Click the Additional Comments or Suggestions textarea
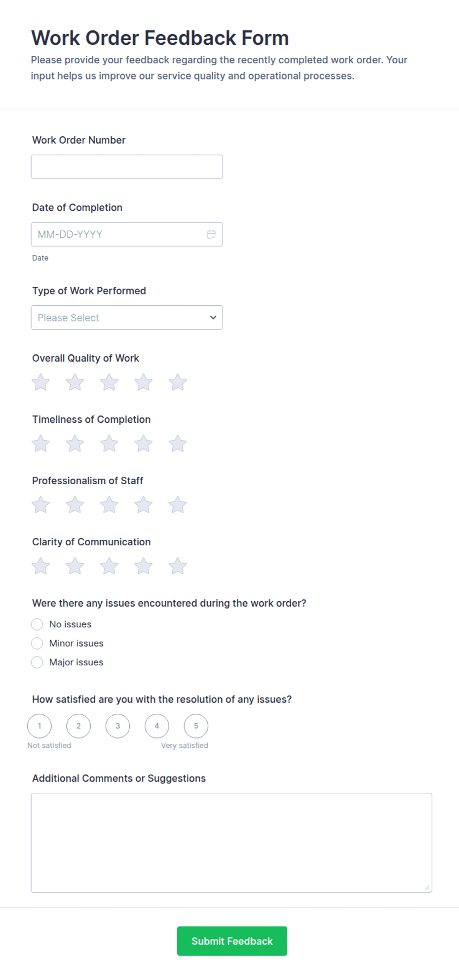 click(231, 843)
